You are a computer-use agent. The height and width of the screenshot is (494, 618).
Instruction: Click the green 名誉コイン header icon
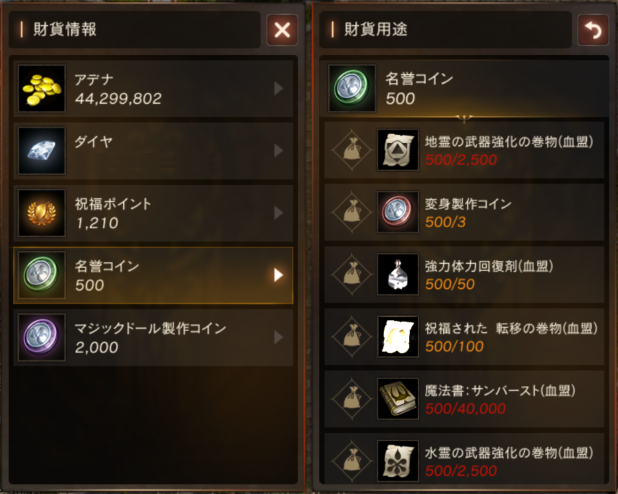[x=352, y=88]
